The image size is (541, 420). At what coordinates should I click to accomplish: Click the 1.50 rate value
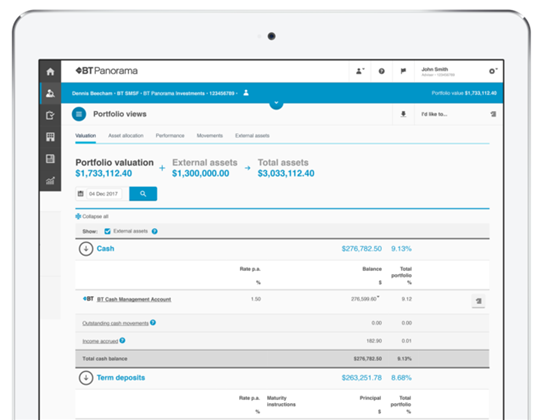256,299
